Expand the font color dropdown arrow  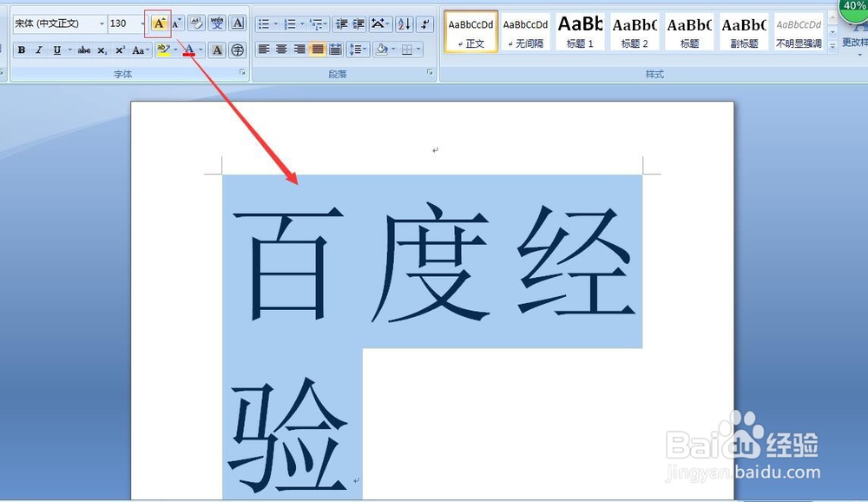200,50
